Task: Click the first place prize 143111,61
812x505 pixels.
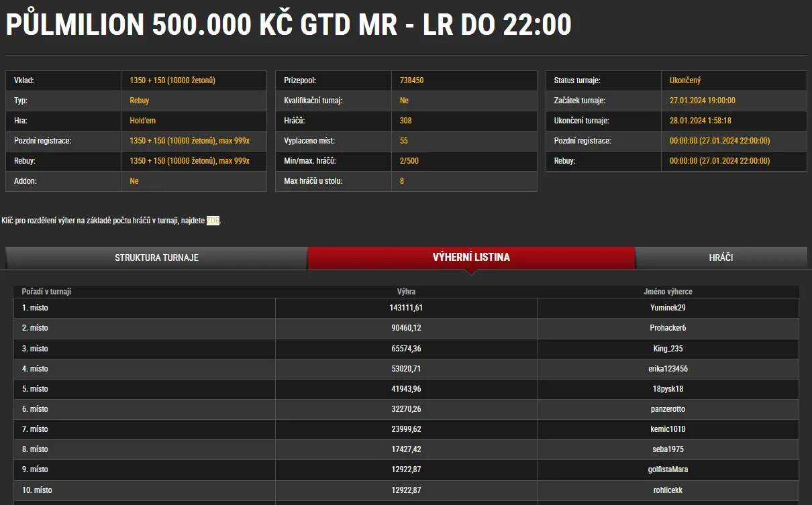Action: pos(406,308)
